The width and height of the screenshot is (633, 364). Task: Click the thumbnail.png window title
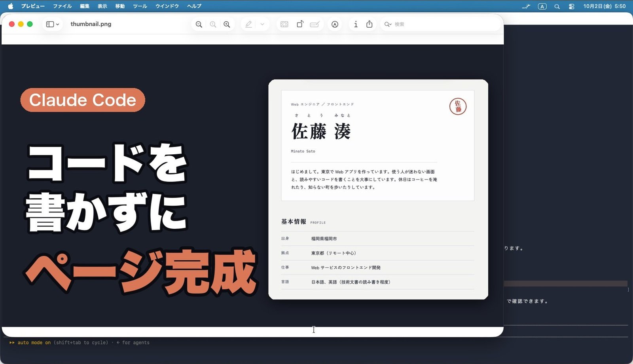pos(91,24)
